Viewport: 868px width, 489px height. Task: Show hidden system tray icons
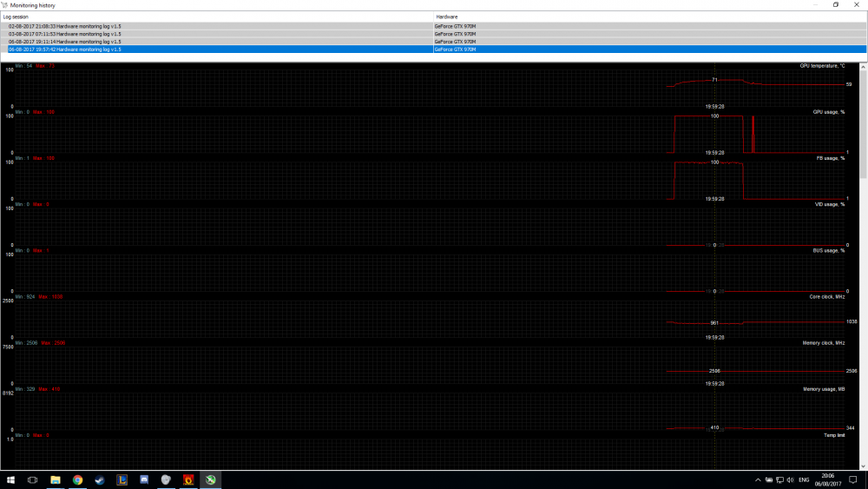[758, 479]
